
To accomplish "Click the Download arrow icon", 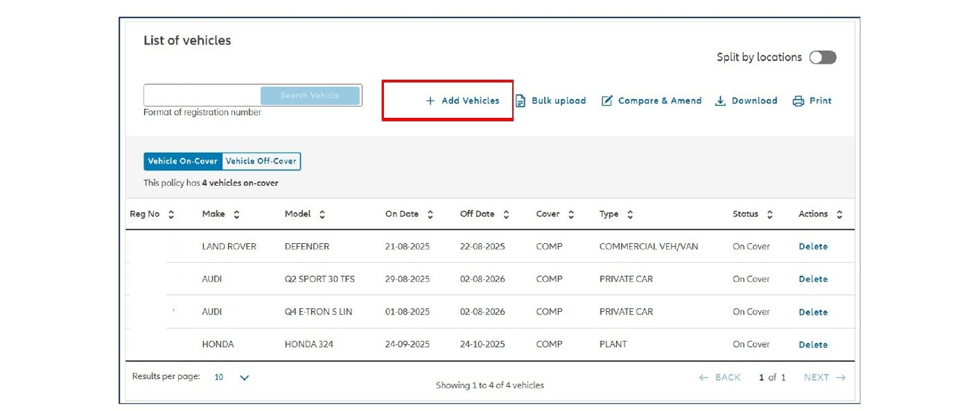I will click(x=721, y=101).
